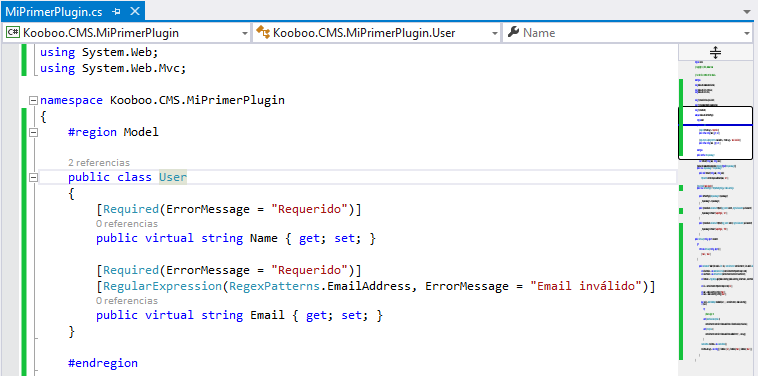The height and width of the screenshot is (376, 758).
Task: Click the "Email inválido" string literal
Action: point(586,286)
